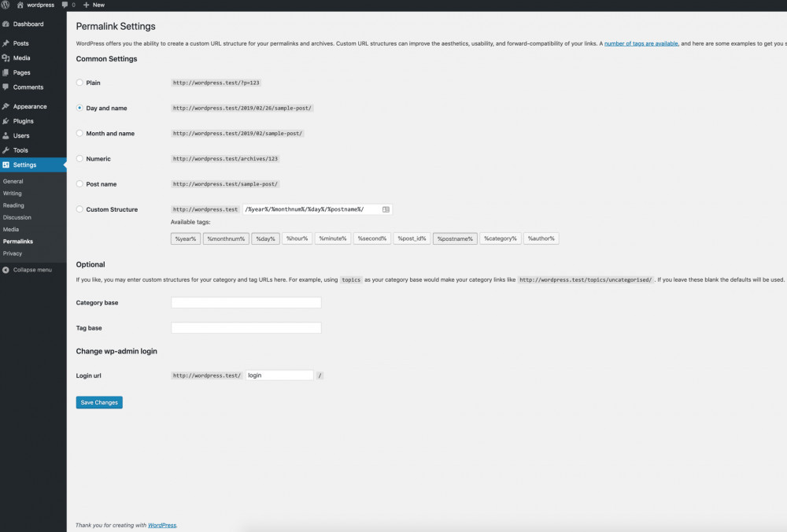Add the %author% tag
This screenshot has height=532, width=787.
coord(541,238)
